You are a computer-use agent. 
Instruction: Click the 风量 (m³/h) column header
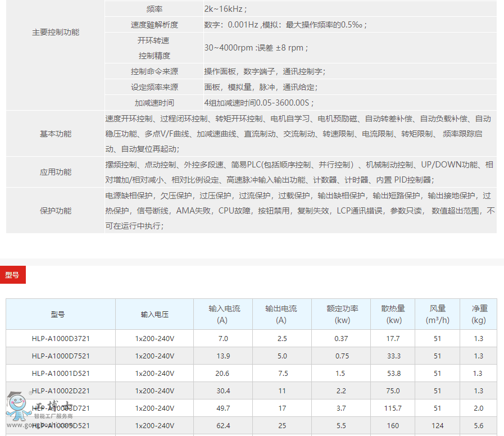tap(437, 314)
